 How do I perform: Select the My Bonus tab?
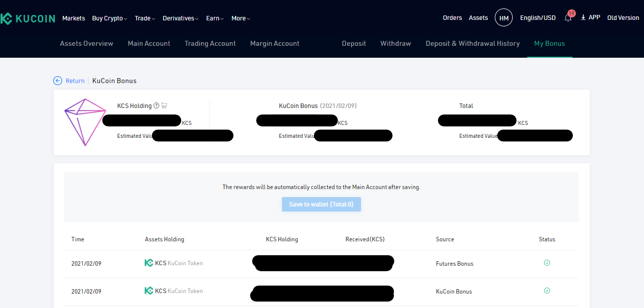click(550, 43)
